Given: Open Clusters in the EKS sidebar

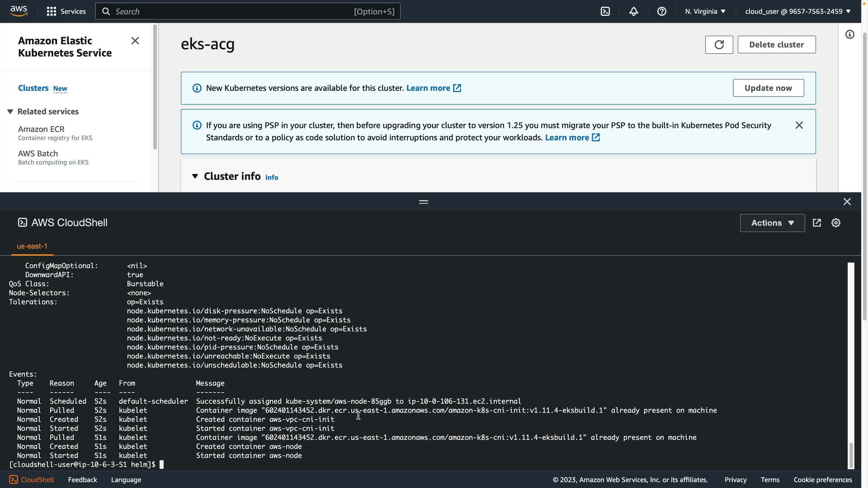Looking at the screenshot, I should point(33,88).
